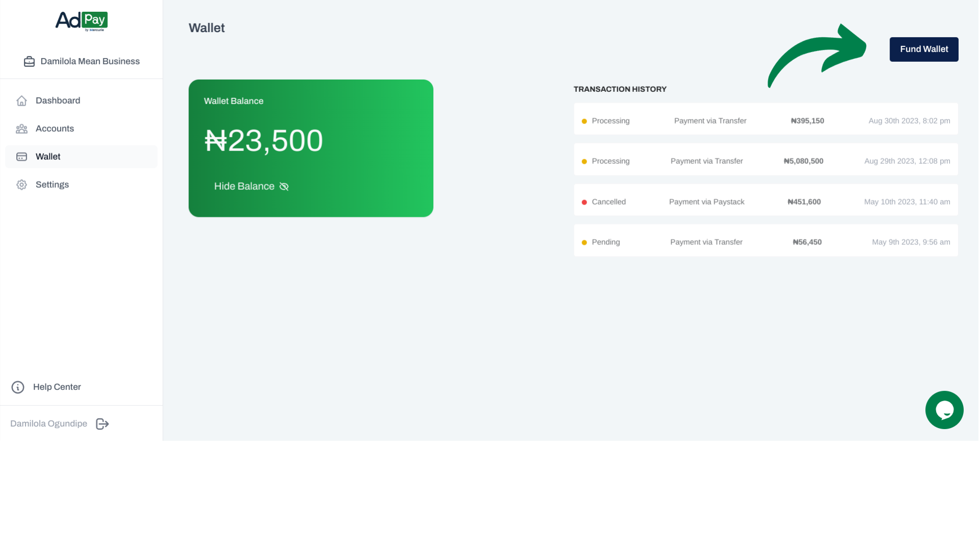Select the ₦5,080,500 transaction row

pyautogui.click(x=766, y=160)
